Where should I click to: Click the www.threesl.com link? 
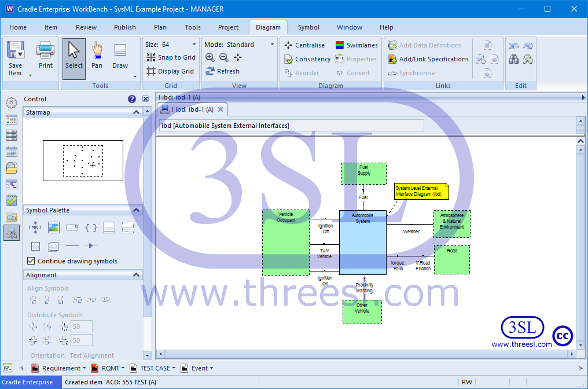pyautogui.click(x=521, y=344)
